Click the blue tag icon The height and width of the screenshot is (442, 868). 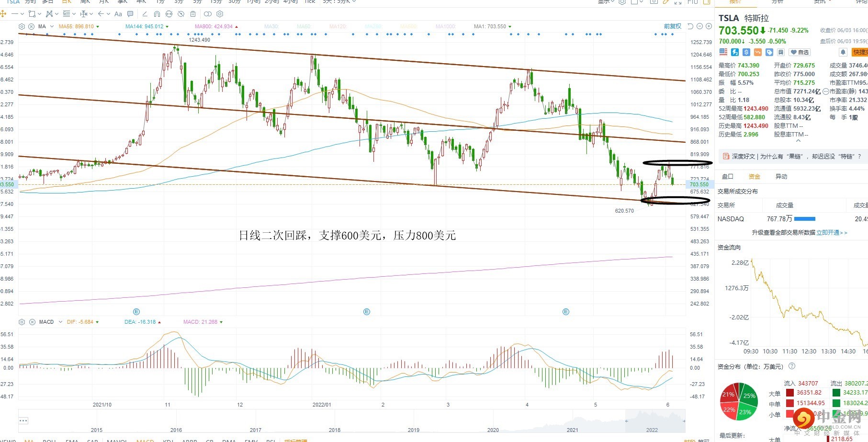[x=769, y=52]
